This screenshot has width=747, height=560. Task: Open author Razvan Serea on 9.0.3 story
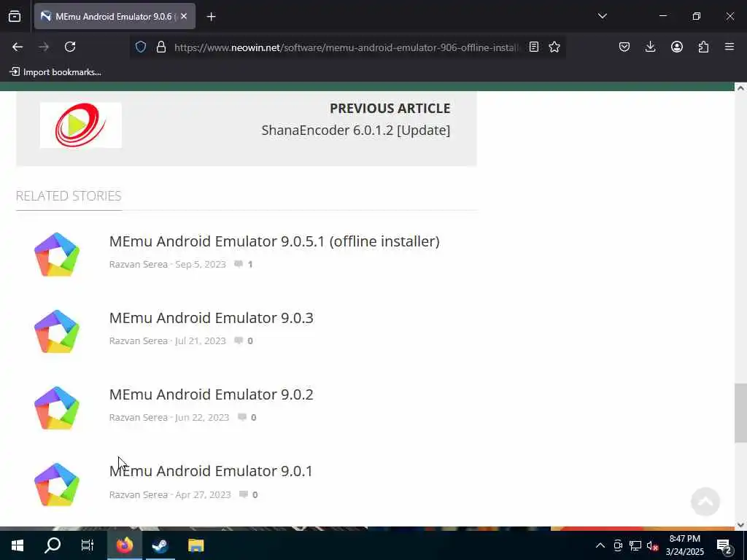(x=138, y=341)
